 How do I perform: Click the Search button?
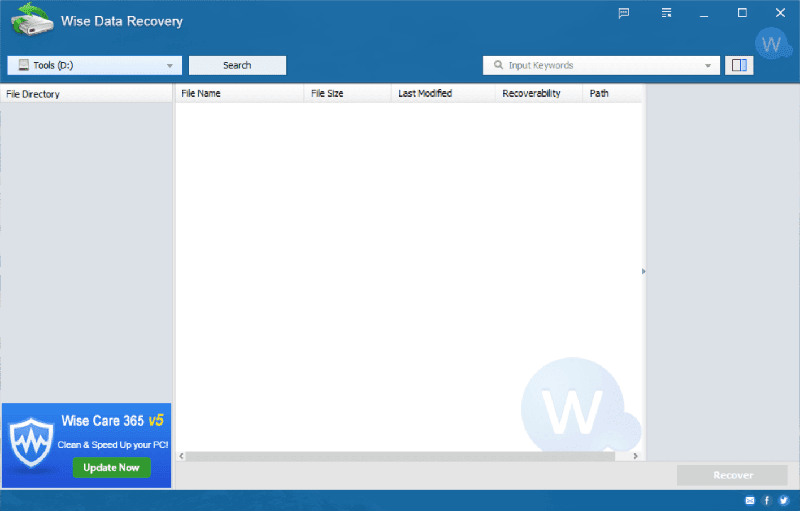(x=237, y=65)
